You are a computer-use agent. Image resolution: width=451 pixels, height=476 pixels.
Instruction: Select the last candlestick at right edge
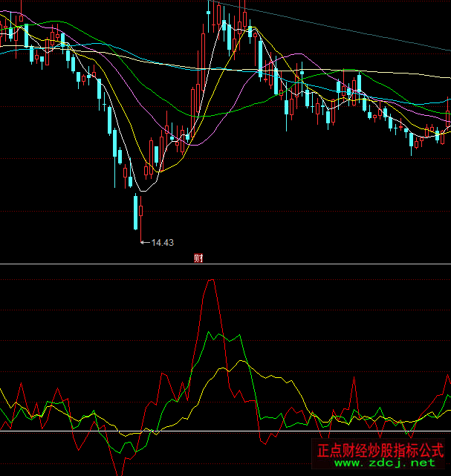tap(447, 119)
